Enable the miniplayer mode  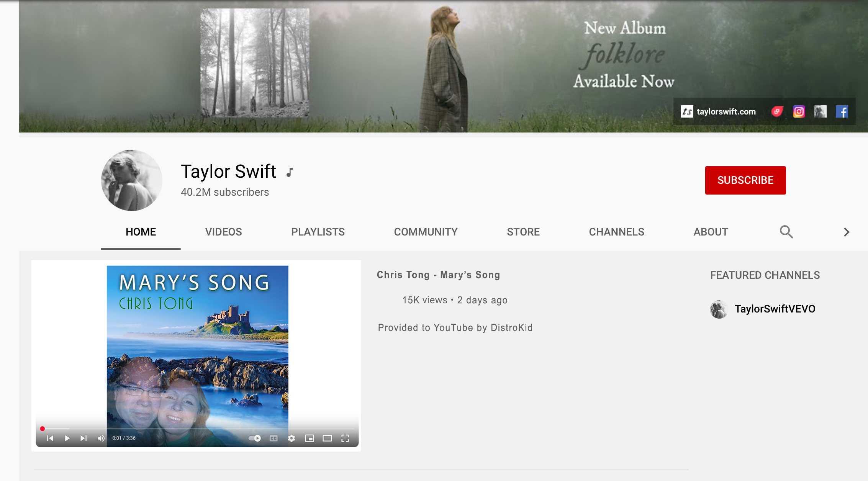[309, 438]
